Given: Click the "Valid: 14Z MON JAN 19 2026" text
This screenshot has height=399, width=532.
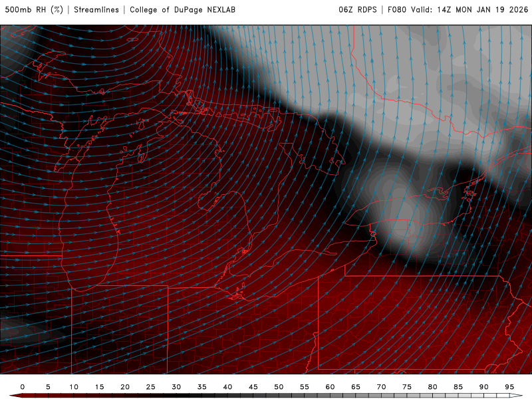Looking at the screenshot, I should (469, 10).
